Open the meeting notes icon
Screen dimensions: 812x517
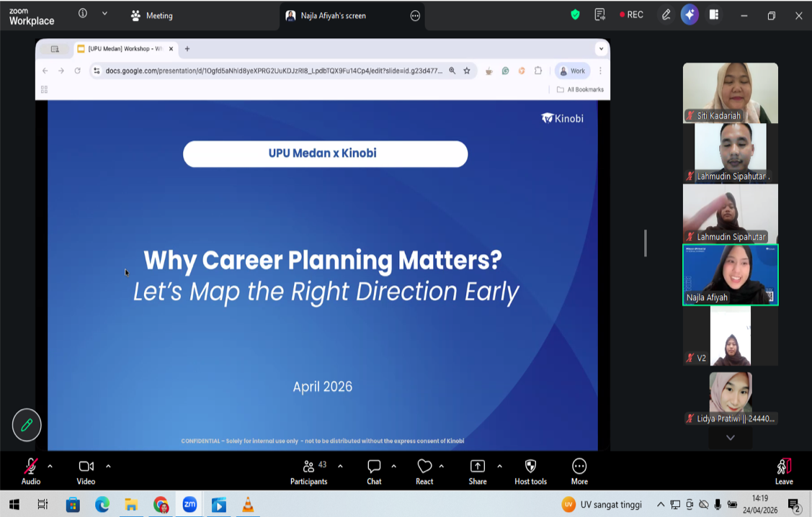click(x=599, y=14)
